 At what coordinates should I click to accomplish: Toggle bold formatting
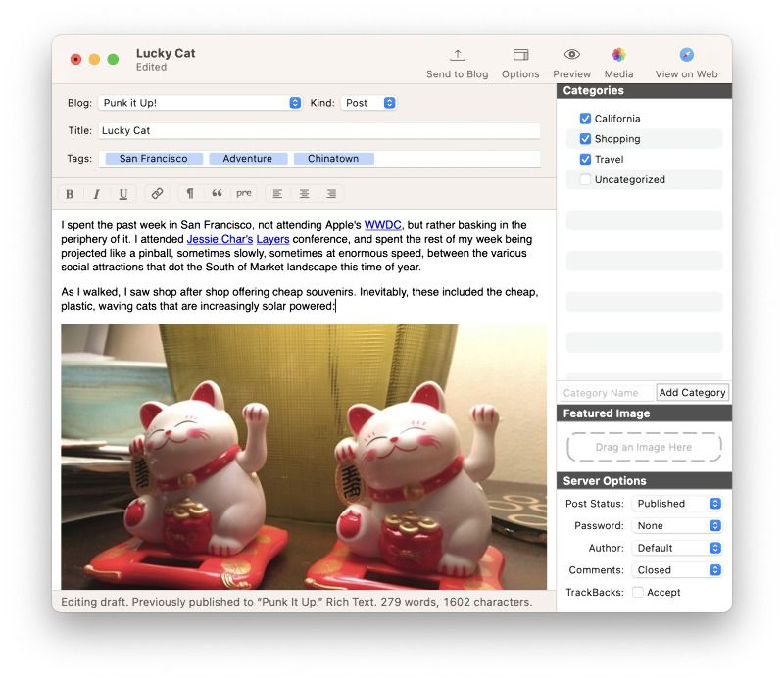tap(70, 193)
